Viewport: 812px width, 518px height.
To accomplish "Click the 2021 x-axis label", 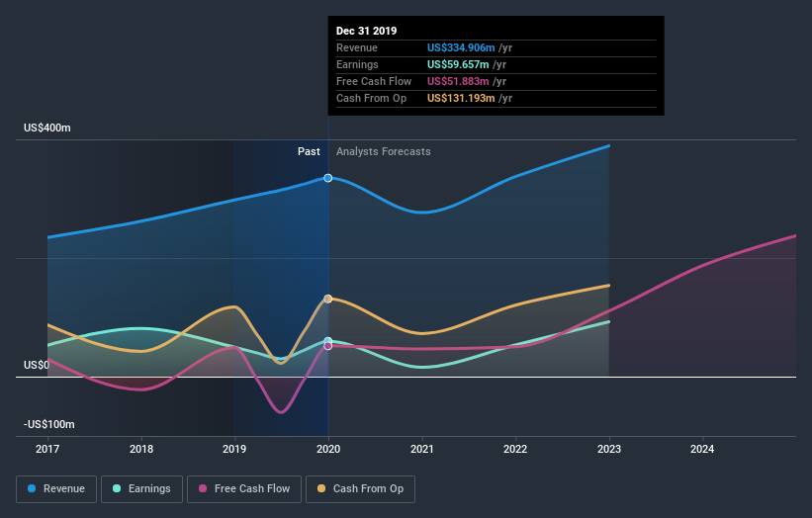I will click(x=422, y=449).
